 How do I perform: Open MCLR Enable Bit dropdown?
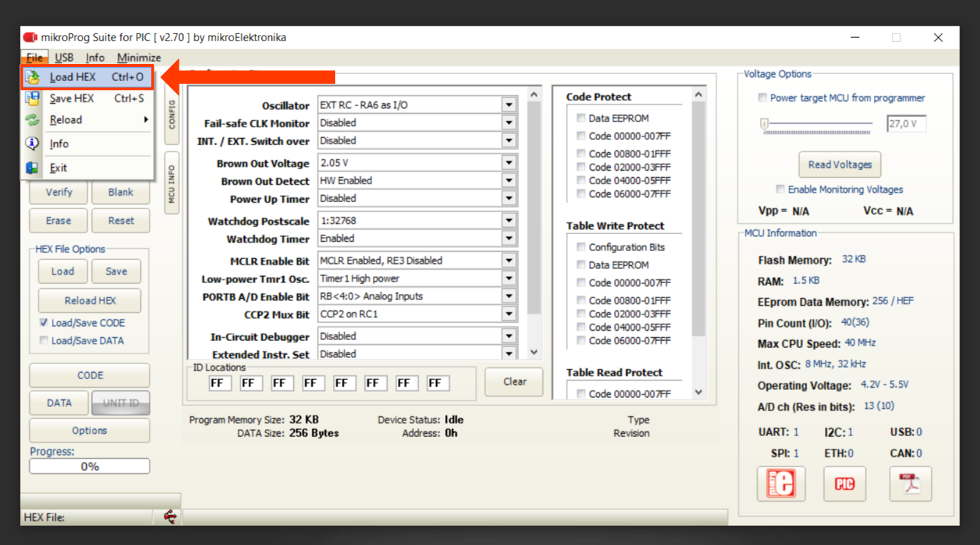[x=509, y=260]
